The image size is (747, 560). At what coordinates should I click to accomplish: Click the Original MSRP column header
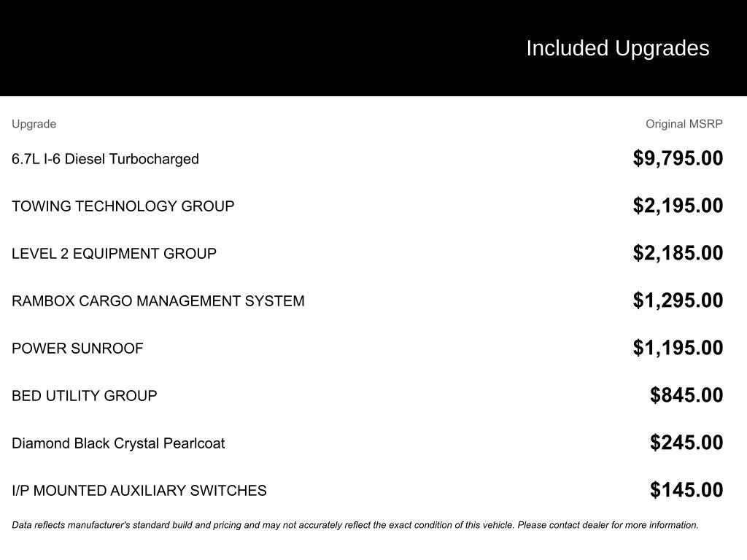point(684,124)
